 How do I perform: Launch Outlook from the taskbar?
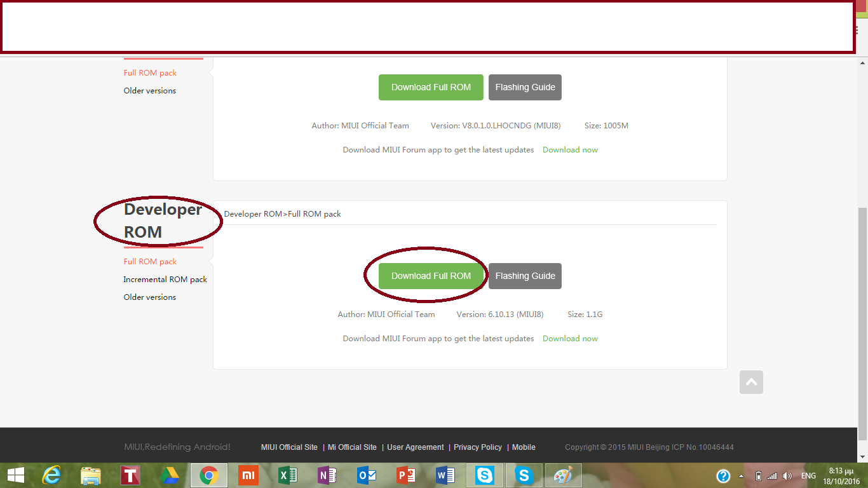[x=367, y=475]
